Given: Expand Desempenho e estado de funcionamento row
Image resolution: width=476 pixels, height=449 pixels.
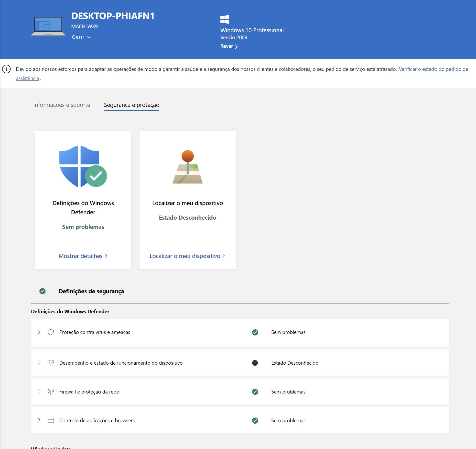Looking at the screenshot, I should pyautogui.click(x=39, y=363).
